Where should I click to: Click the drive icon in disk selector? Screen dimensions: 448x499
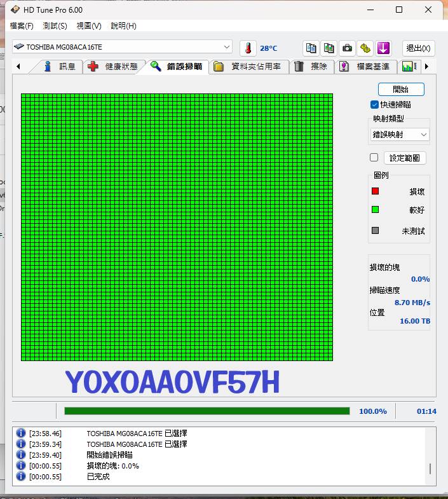19,46
